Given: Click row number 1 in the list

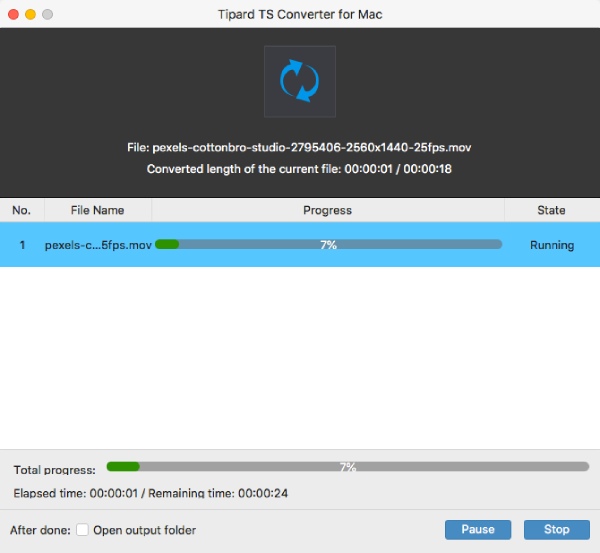Looking at the screenshot, I should 22,245.
